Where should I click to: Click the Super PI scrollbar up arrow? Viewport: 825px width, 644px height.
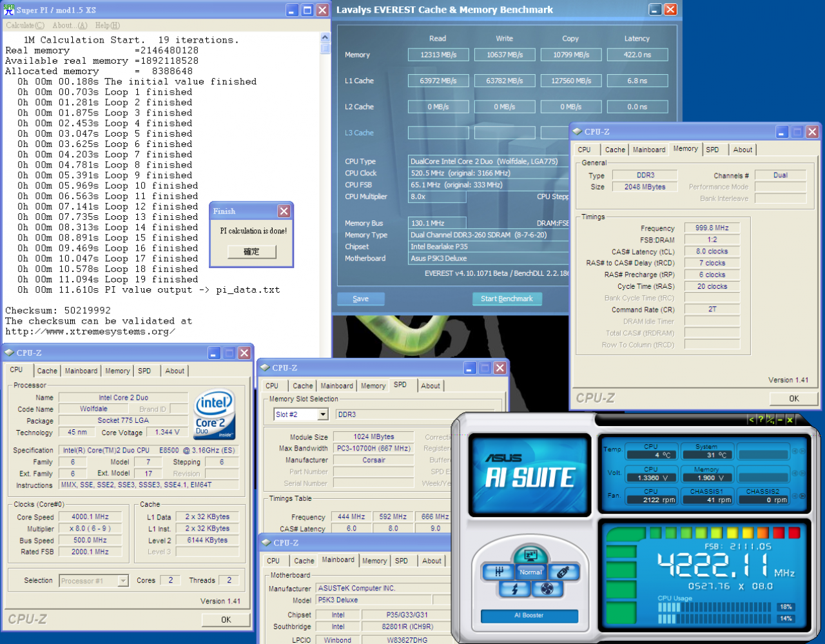[325, 38]
